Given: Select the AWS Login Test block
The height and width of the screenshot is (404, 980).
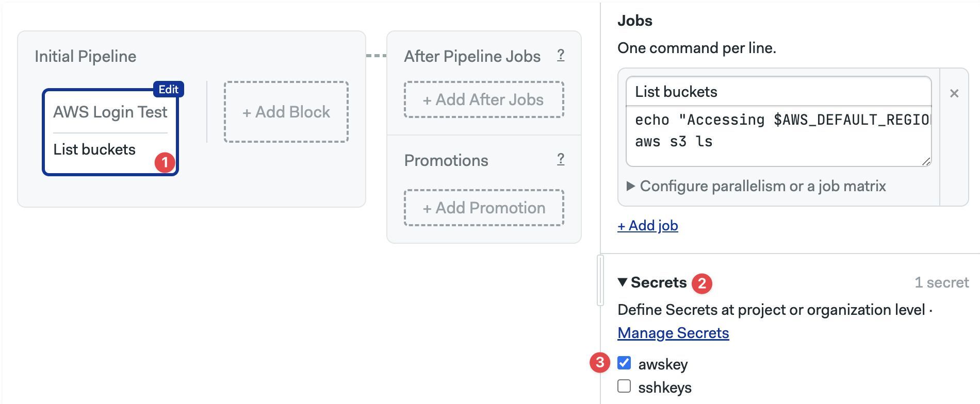Looking at the screenshot, I should (x=110, y=132).
